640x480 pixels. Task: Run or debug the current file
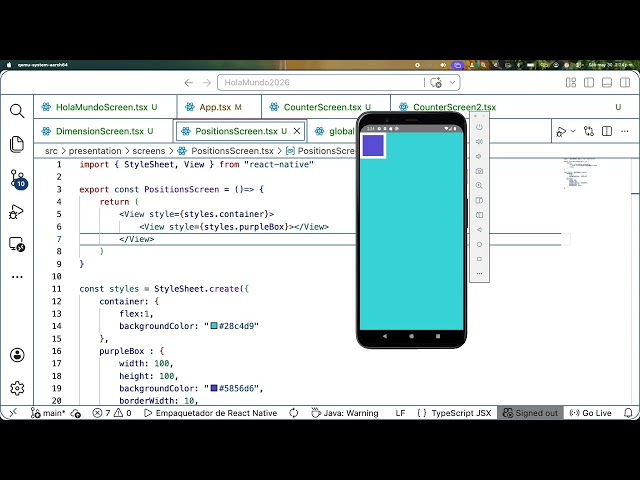[561, 131]
